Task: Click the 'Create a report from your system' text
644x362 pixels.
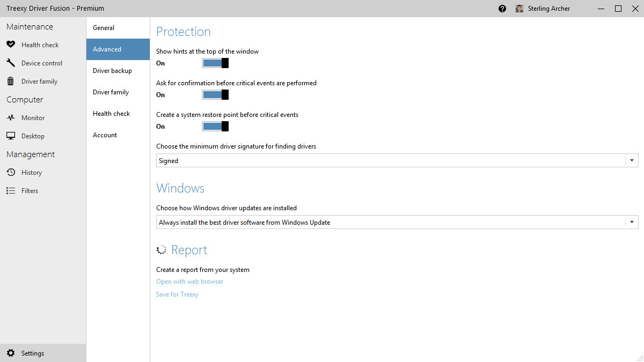Action: point(203,270)
